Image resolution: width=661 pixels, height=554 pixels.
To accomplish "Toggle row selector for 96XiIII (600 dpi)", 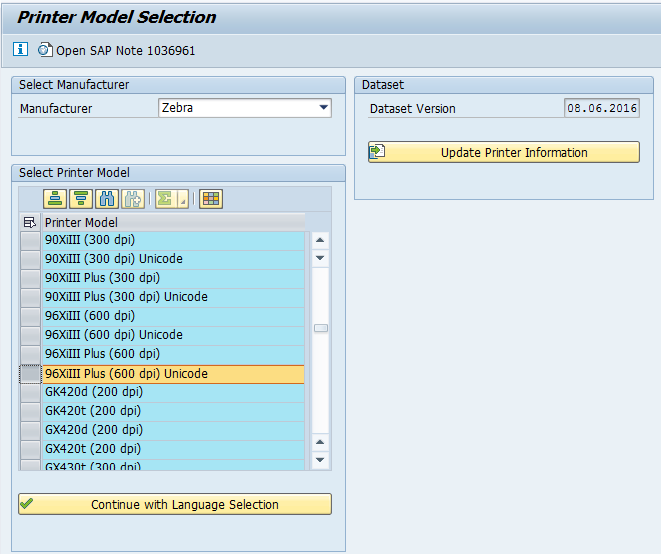I will (x=30, y=316).
